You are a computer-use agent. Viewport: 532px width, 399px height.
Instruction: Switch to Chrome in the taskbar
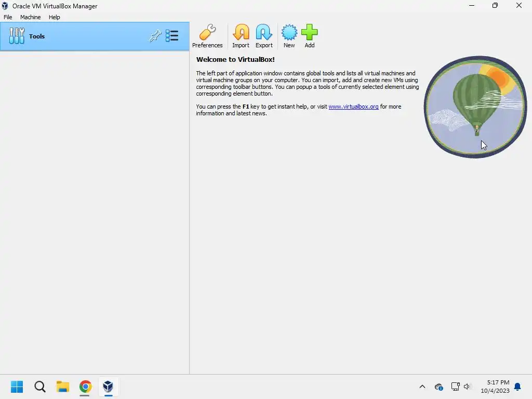coord(86,387)
